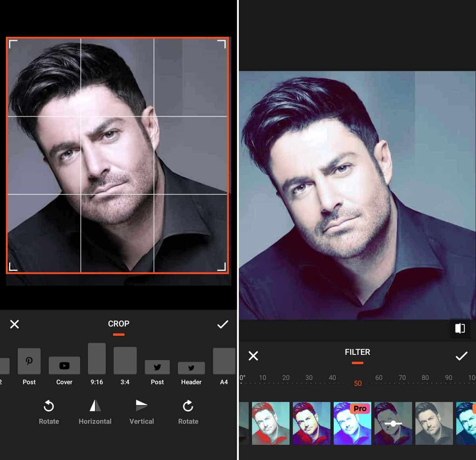The image size is (476, 460).
Task: Tap the filtered photo preview
Action: [x=357, y=195]
